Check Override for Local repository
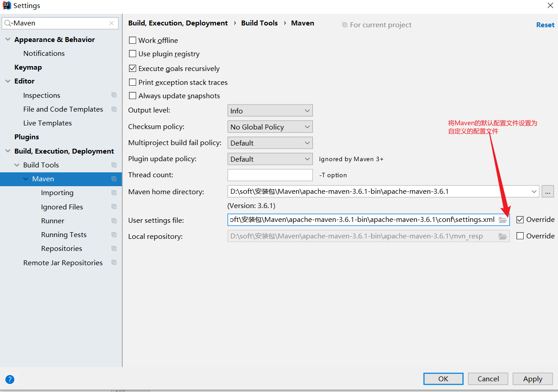 point(520,236)
